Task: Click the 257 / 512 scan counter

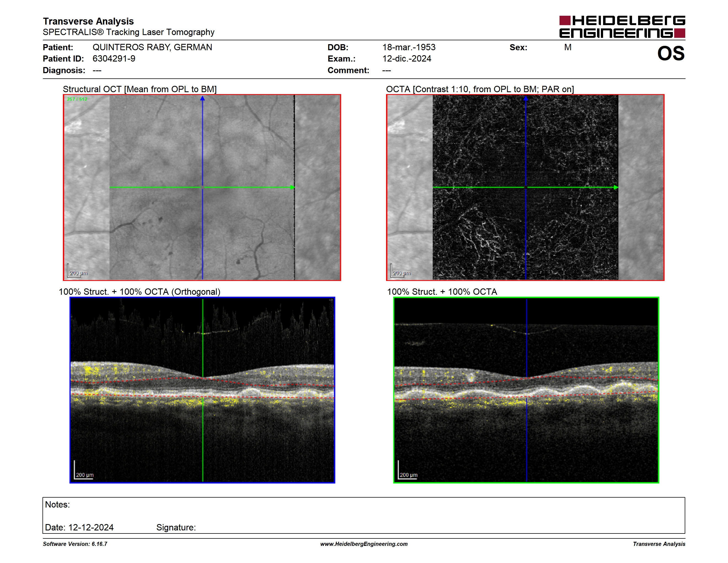Action: tap(77, 99)
